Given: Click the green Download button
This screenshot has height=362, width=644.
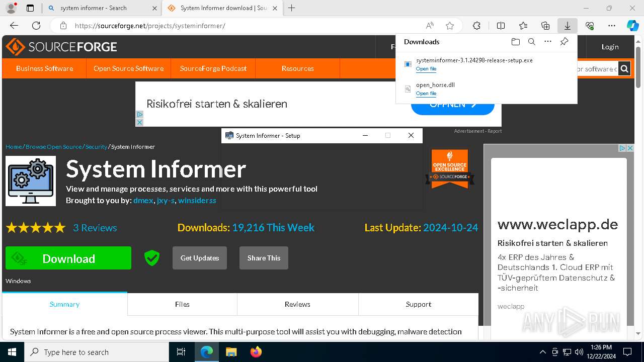Looking at the screenshot, I should pos(68,258).
